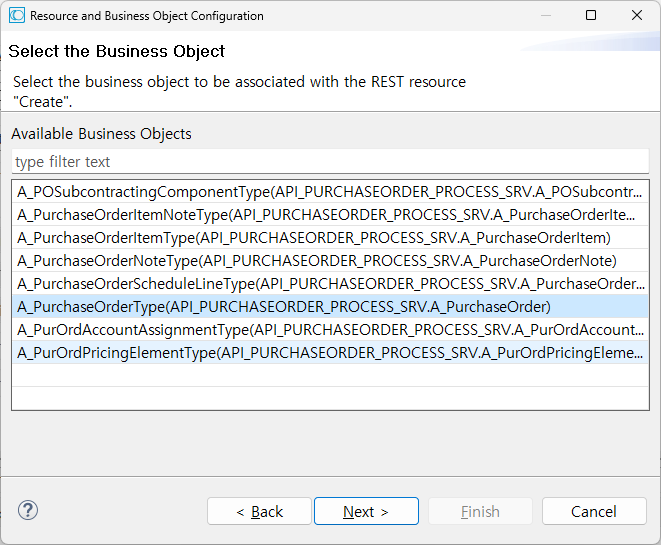Proceed with the Next button
The height and width of the screenshot is (545, 661).
click(x=365, y=511)
